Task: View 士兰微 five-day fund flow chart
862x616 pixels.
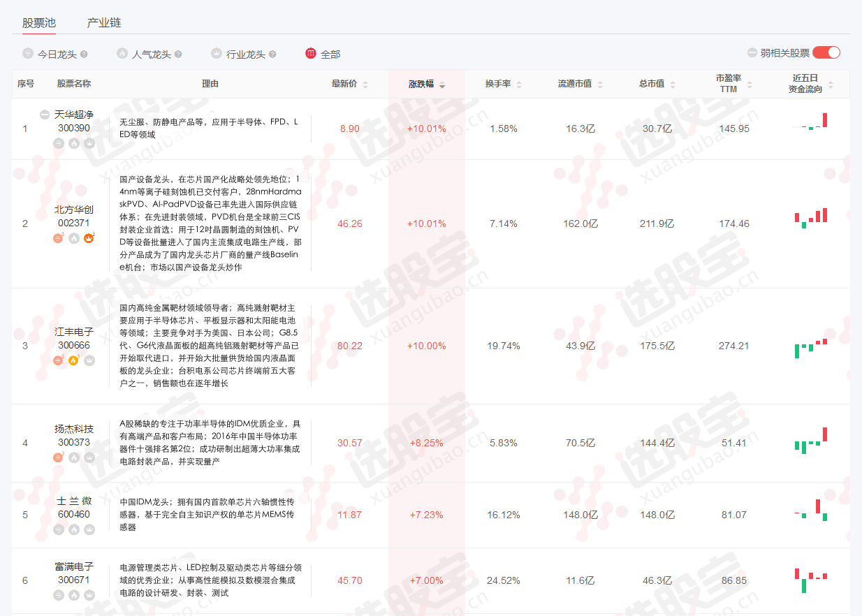Action: click(811, 510)
